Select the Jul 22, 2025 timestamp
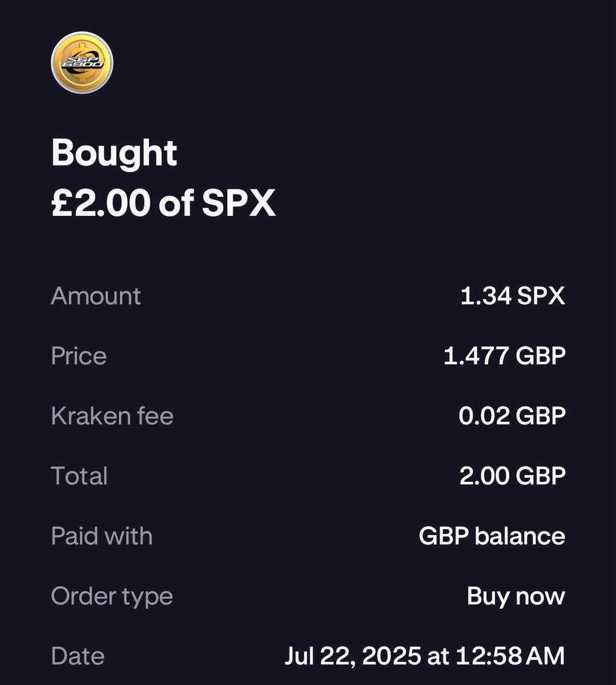 pyautogui.click(x=425, y=656)
